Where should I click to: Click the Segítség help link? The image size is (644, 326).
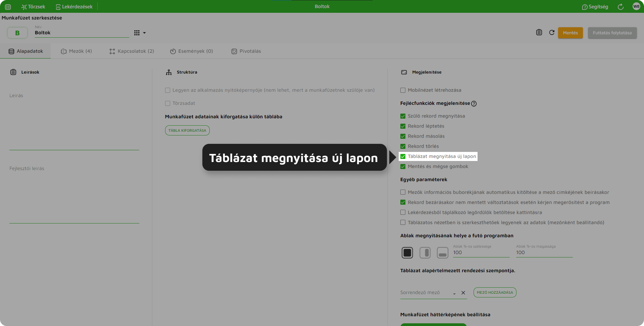click(595, 7)
